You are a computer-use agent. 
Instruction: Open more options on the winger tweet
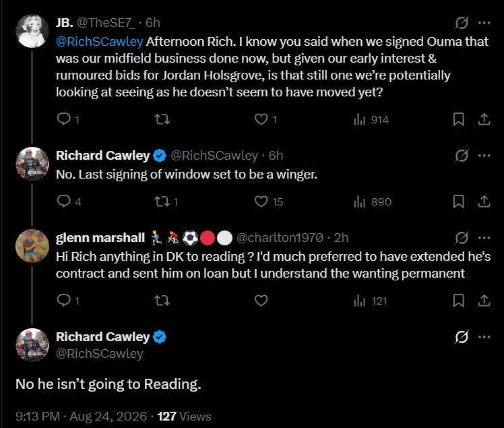coord(484,156)
